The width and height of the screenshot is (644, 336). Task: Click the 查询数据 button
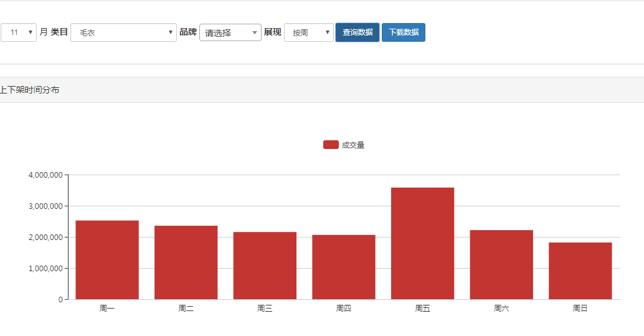[358, 32]
